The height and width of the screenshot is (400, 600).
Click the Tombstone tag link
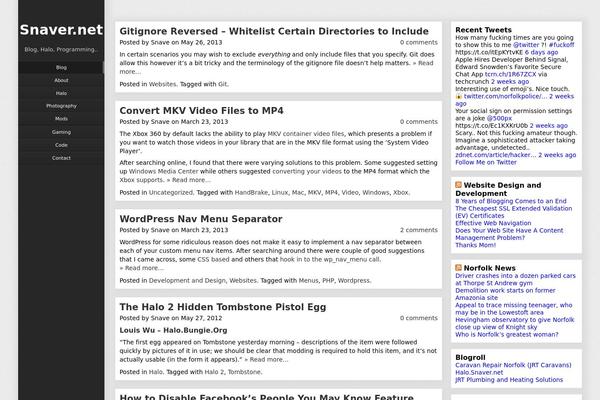pyautogui.click(x=244, y=372)
